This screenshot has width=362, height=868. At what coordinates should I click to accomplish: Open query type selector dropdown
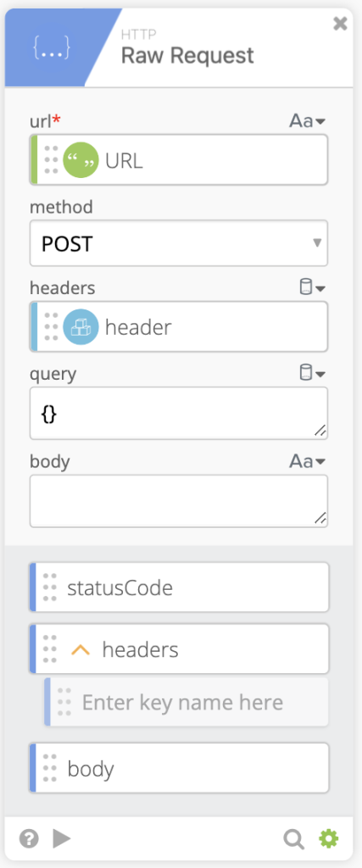pos(312,373)
